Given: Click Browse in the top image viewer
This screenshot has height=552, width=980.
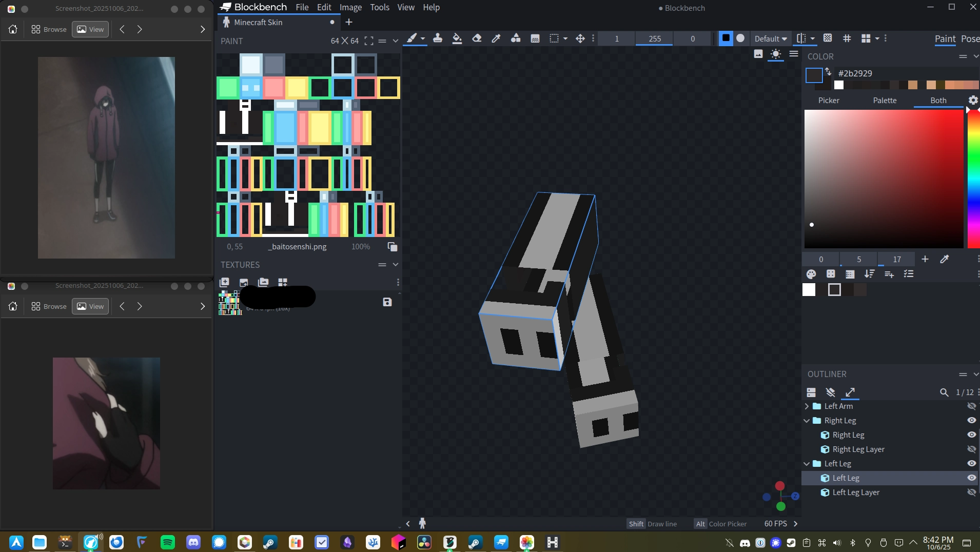Looking at the screenshot, I should (x=49, y=29).
